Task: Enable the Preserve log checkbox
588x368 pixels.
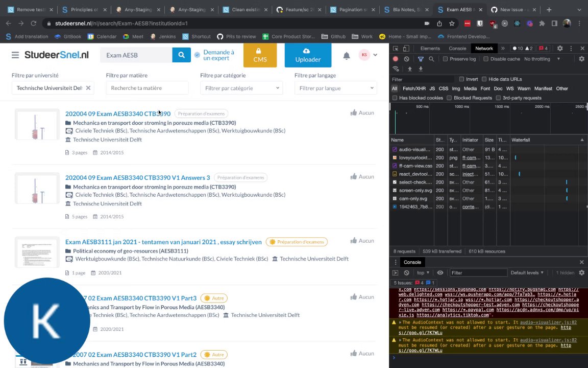Action: pos(445,59)
